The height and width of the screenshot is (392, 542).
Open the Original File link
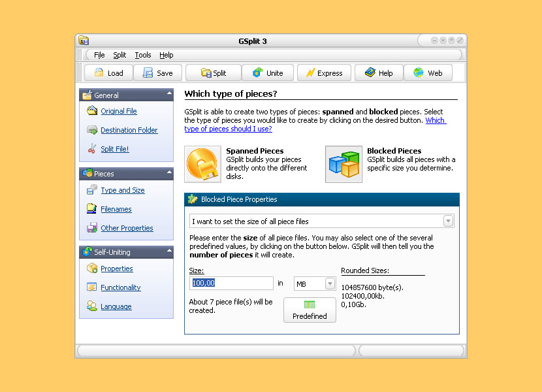[x=119, y=111]
